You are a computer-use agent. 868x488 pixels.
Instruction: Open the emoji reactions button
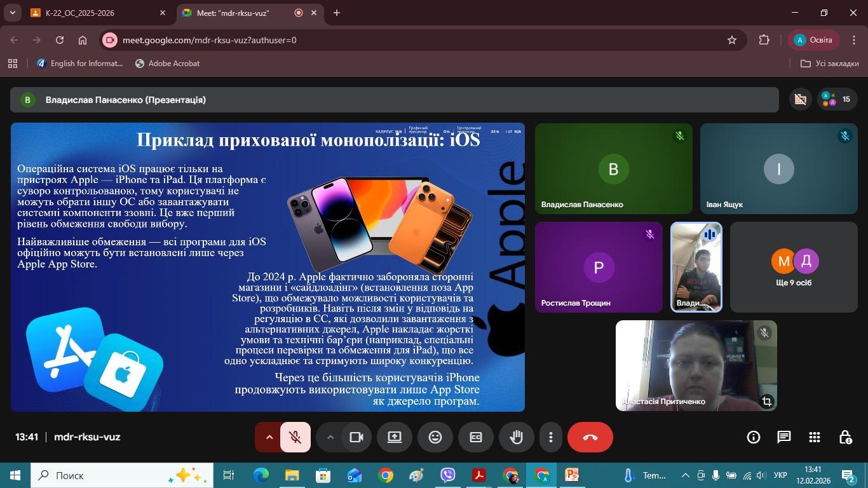[435, 437]
